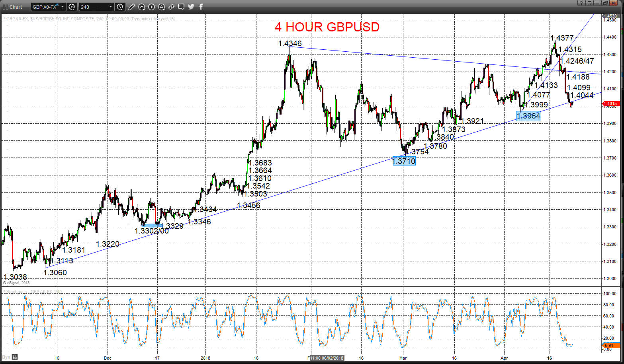The image size is (624, 364).
Task: Toggle the Dyn time-axis lock icon
Action: pos(15,357)
